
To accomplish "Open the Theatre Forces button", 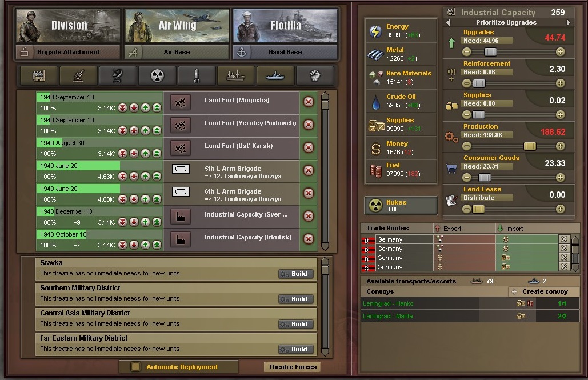I will [x=293, y=367].
